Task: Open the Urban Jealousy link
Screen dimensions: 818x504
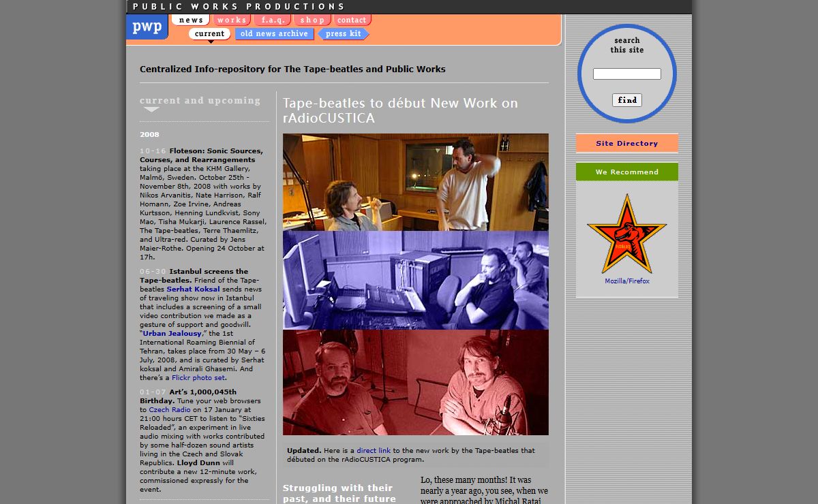Action: (172, 333)
